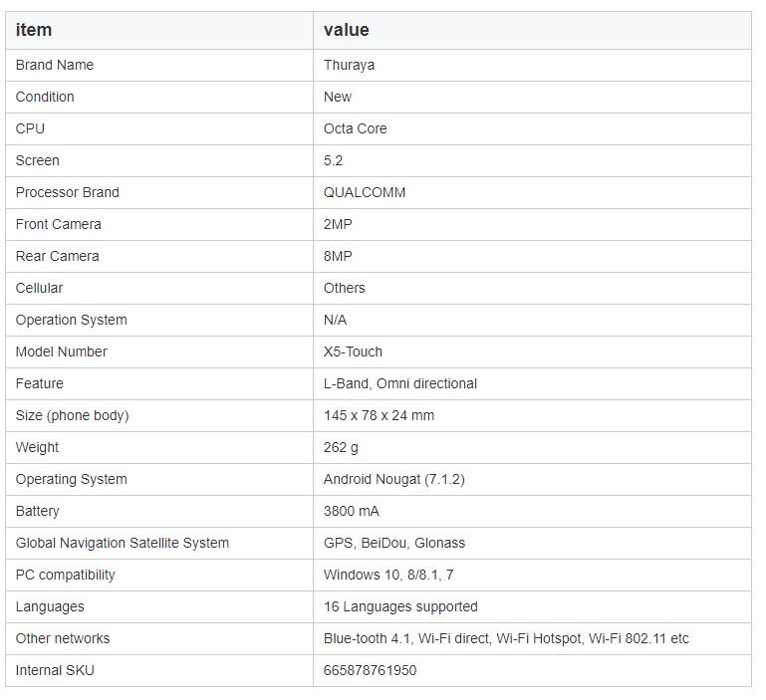Click the Android Nougat (7.1.2) value
This screenshot has height=700, width=766.
[x=393, y=479]
